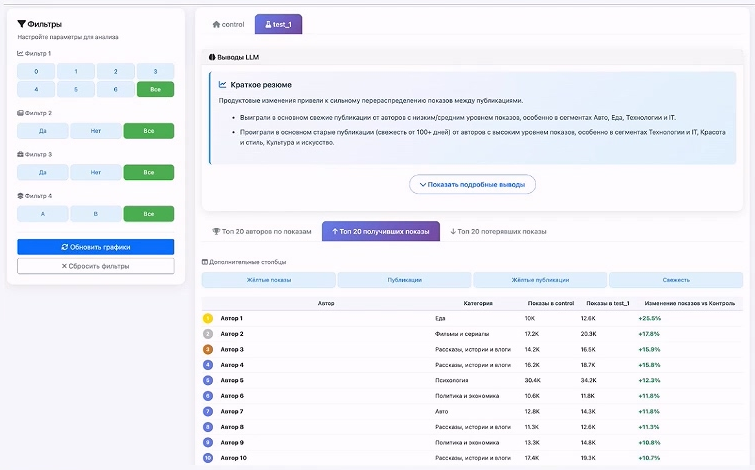The height and width of the screenshot is (470, 755).
Task: Click Показы в control column header
Action: point(551,303)
